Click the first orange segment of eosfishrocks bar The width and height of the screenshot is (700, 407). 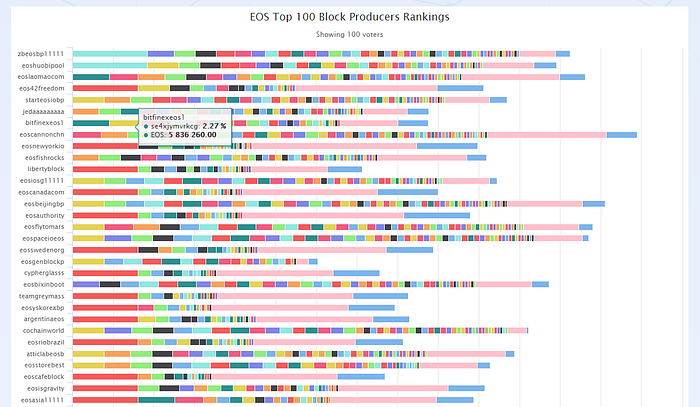tap(86, 158)
